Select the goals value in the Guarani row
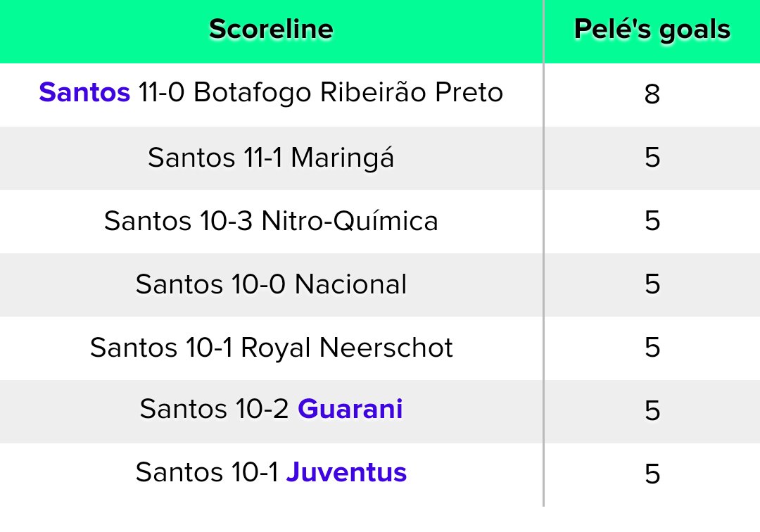This screenshot has height=532, width=760. [652, 411]
